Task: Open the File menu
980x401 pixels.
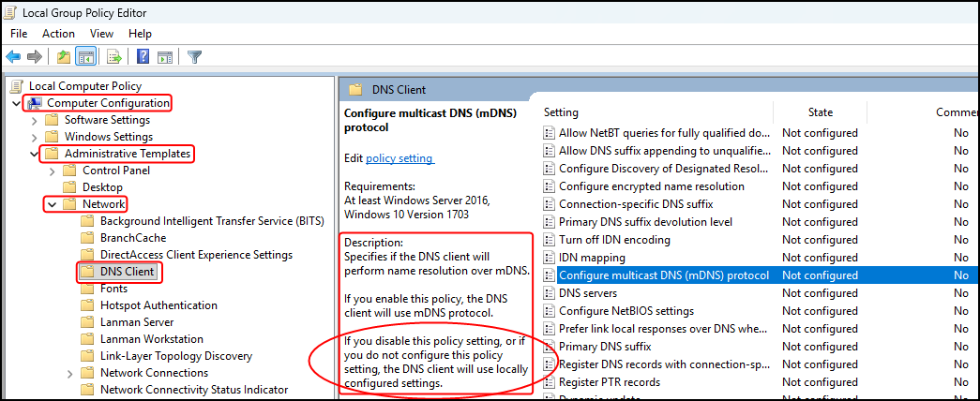Action: click(x=19, y=34)
